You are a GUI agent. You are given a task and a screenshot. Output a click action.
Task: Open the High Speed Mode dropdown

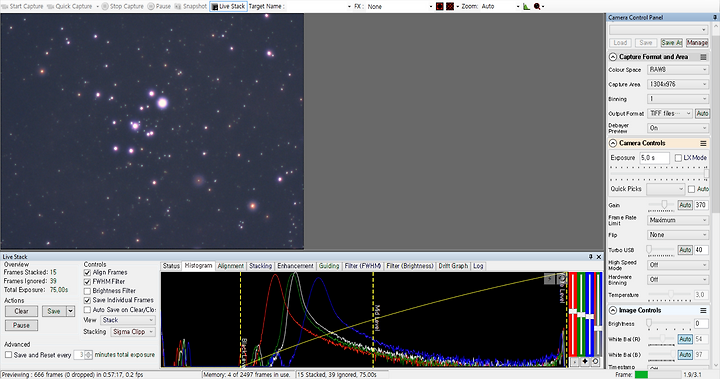(678, 265)
